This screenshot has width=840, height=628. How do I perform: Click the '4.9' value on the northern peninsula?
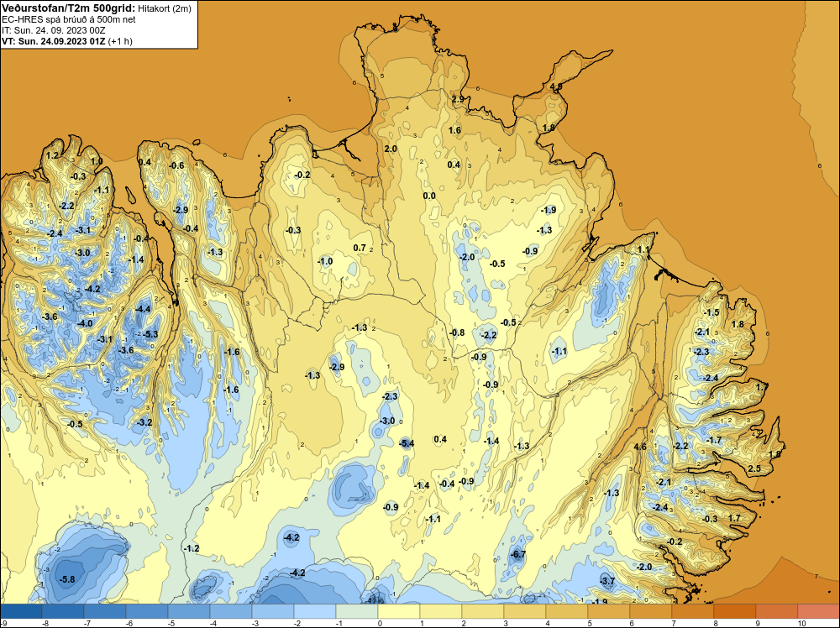(x=555, y=86)
